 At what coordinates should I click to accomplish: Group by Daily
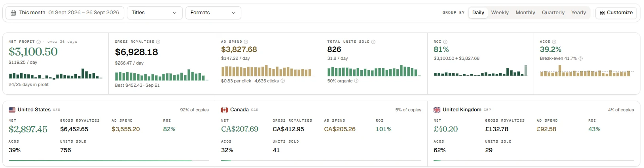478,13
